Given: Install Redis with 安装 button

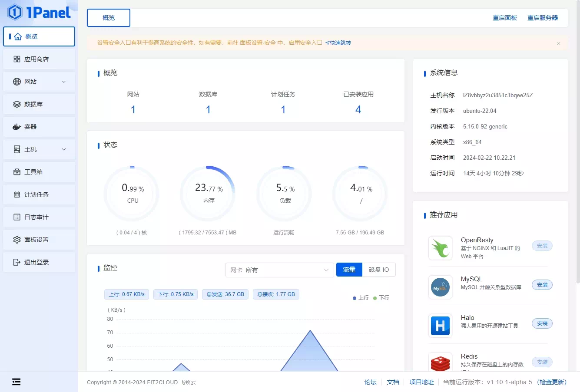Looking at the screenshot, I should tap(542, 362).
